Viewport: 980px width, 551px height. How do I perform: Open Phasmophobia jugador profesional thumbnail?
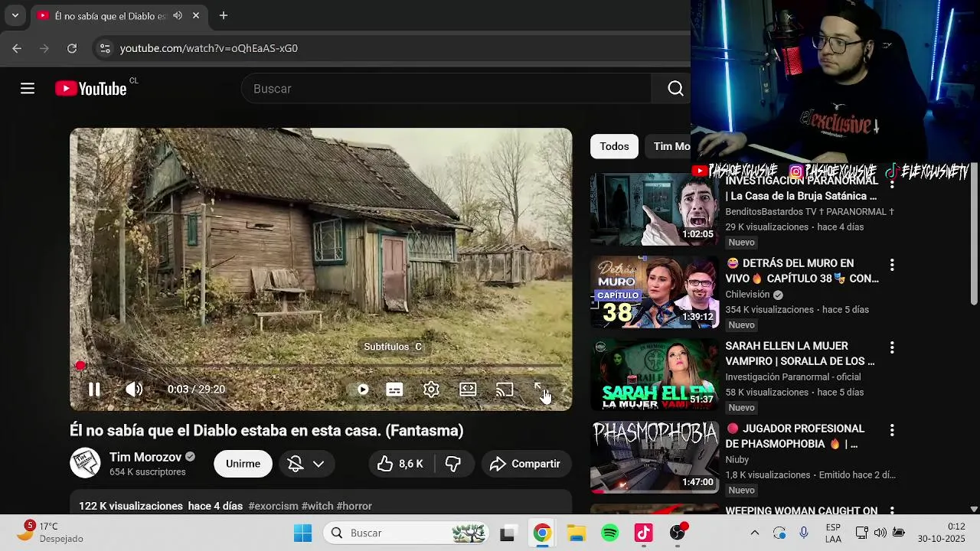click(655, 458)
